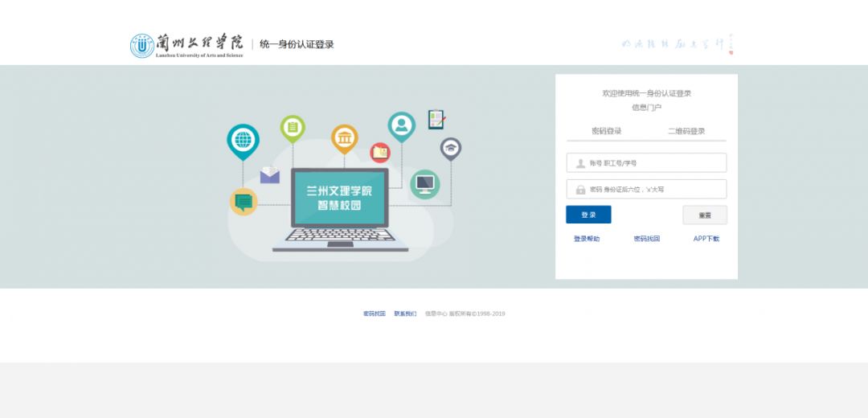Click the checklist with pencil icon
868x418 pixels.
click(x=436, y=120)
